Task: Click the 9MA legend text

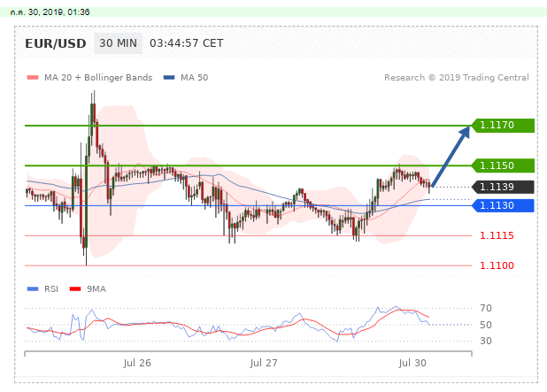Action: pos(96,288)
